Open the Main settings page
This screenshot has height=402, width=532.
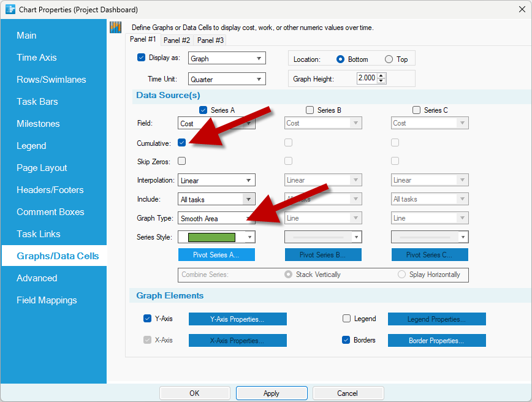(x=26, y=36)
